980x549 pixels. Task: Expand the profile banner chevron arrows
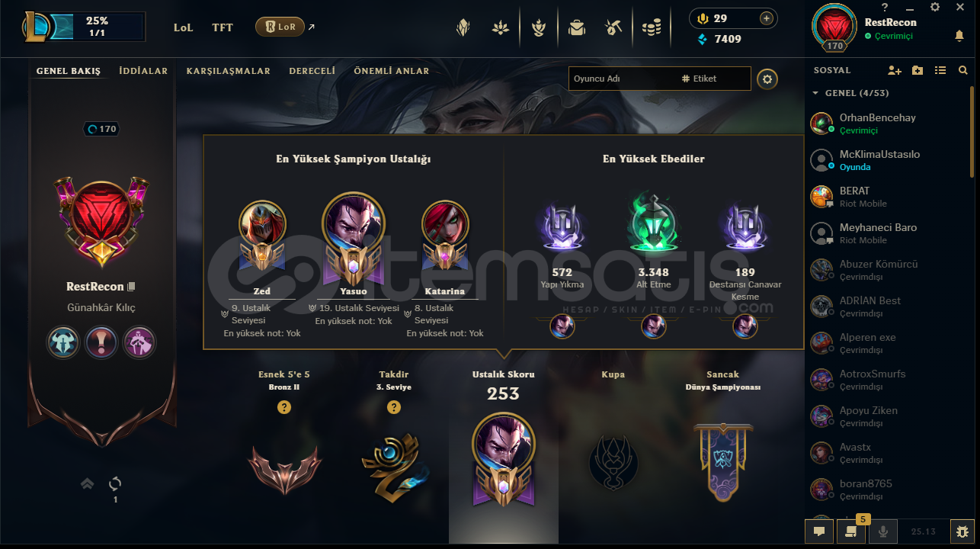(x=88, y=483)
